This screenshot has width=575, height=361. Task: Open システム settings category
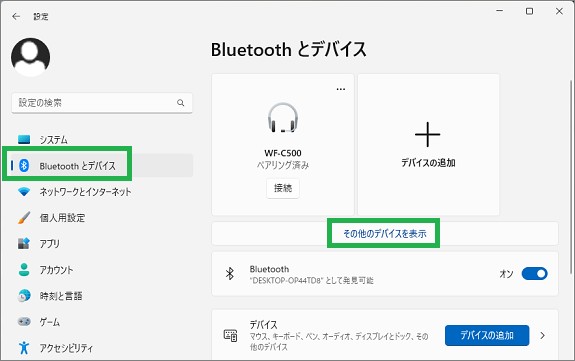pos(54,140)
